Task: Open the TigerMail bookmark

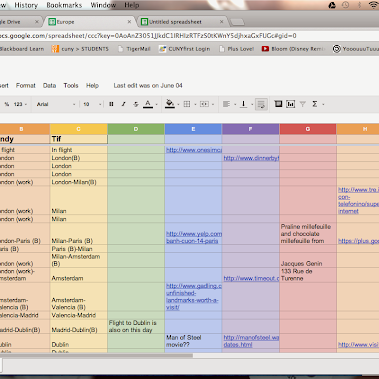Action: 135,49
